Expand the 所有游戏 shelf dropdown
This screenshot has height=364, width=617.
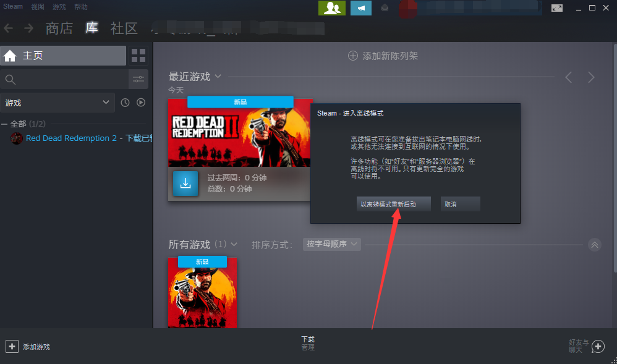234,244
